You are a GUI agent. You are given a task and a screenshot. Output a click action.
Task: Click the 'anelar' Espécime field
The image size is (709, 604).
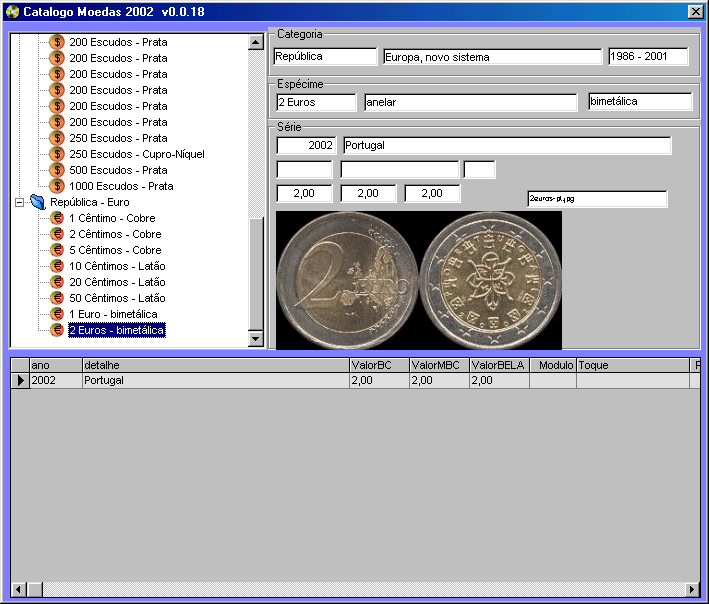pos(470,102)
